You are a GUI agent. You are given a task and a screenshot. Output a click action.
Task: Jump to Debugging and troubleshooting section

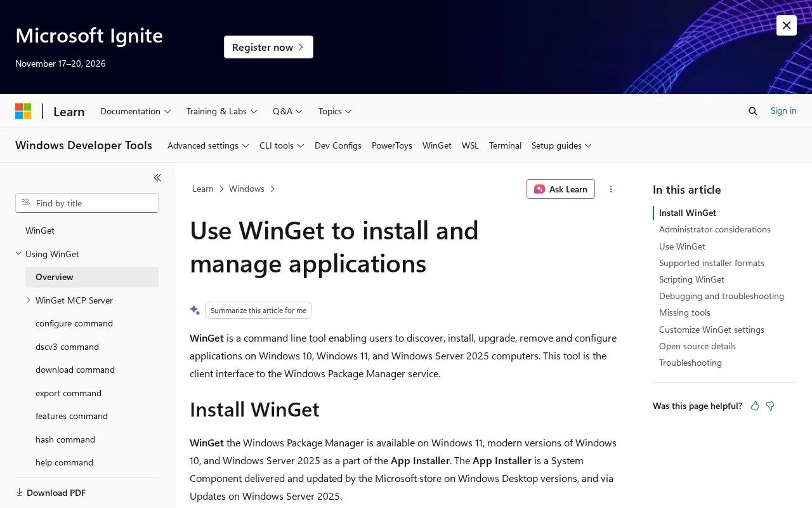coord(721,296)
